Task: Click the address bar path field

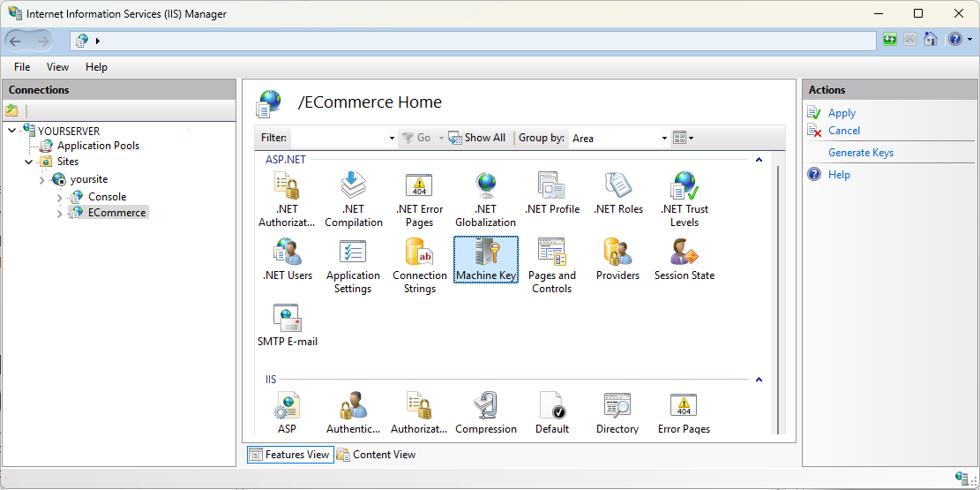Action: (x=473, y=41)
